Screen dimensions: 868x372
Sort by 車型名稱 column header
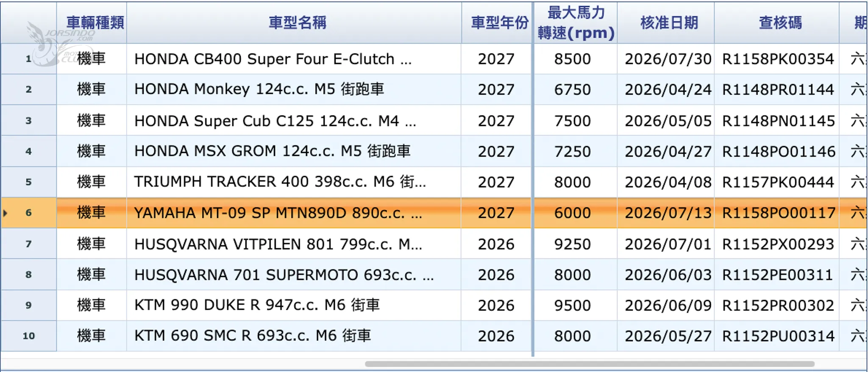point(294,22)
